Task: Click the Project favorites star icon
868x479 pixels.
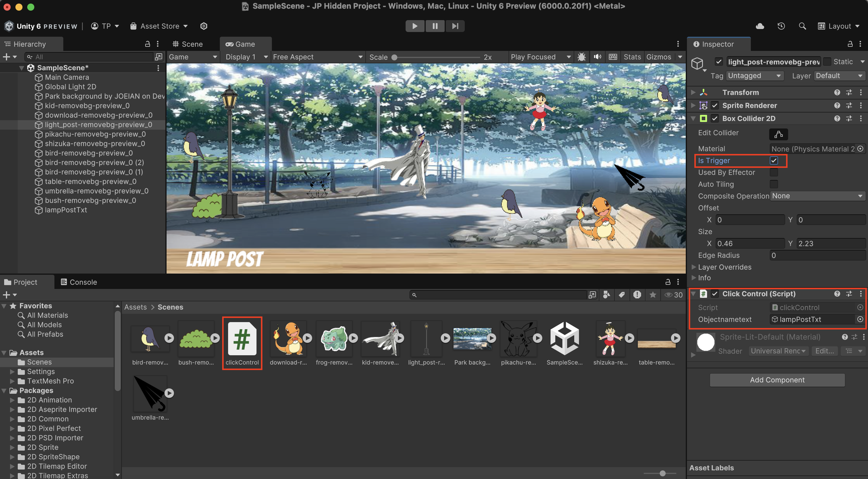Action: coord(653,295)
